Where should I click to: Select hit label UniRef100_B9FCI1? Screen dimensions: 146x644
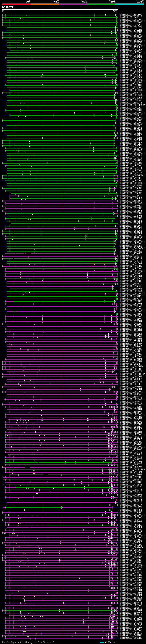click(x=131, y=299)
